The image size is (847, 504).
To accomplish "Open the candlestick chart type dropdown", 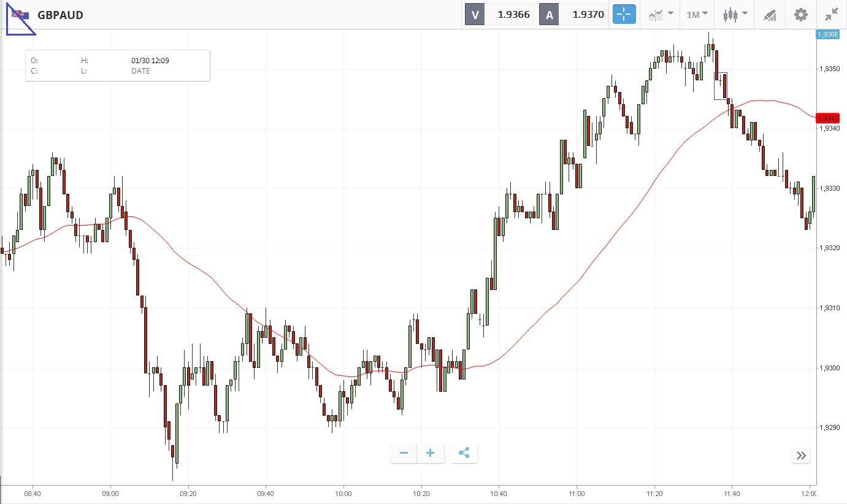I will tap(735, 15).
